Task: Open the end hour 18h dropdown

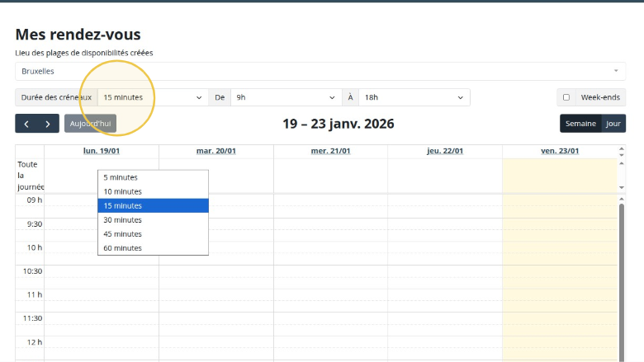Action: coord(414,97)
